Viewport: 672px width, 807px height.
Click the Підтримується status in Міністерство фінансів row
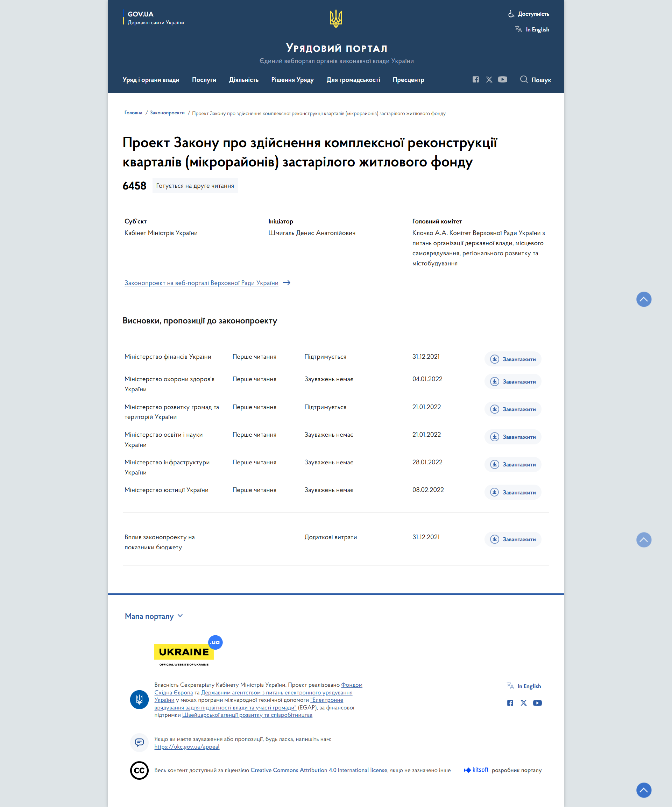click(x=325, y=357)
